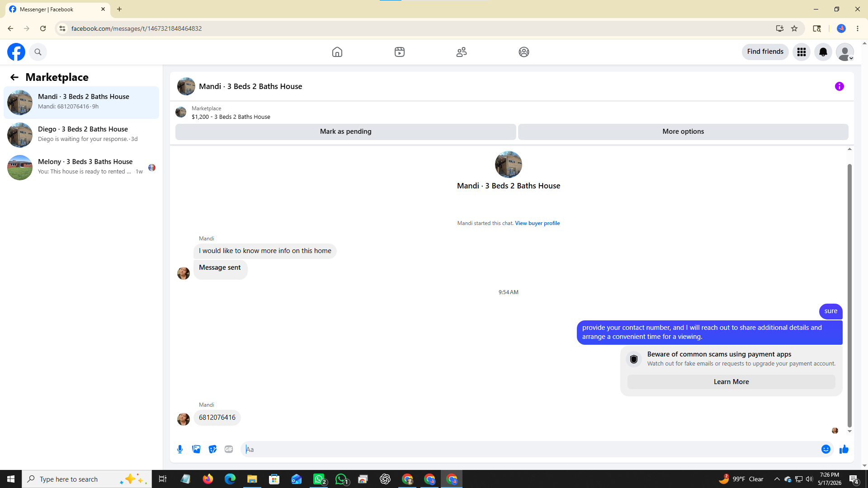
Task: Click the address bar URL
Action: tap(137, 28)
